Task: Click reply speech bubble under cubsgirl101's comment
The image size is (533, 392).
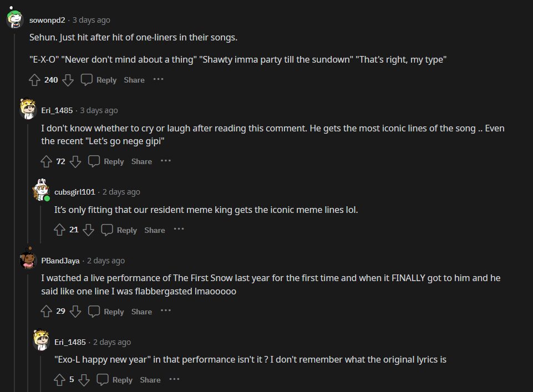Action: tap(108, 230)
